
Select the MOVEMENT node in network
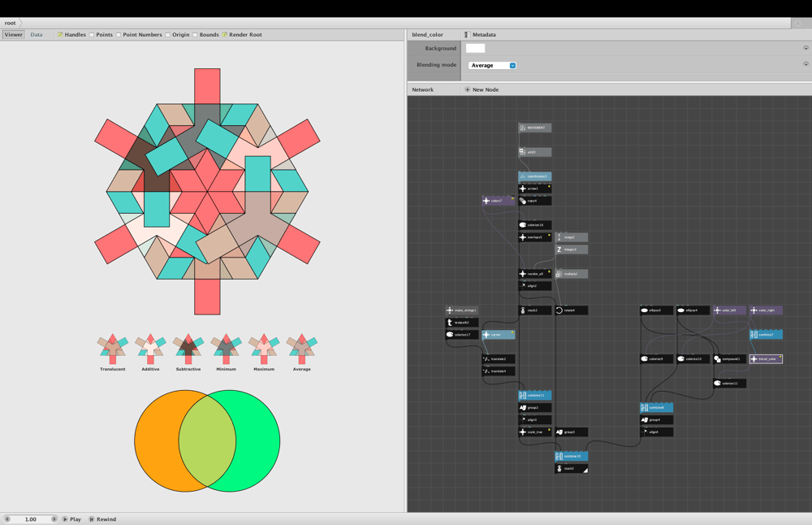coord(535,128)
